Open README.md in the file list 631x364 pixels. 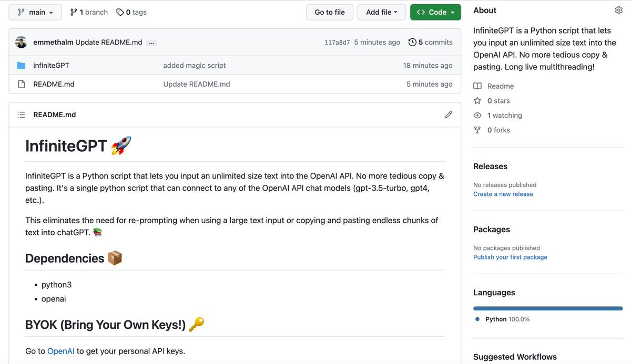pyautogui.click(x=54, y=84)
